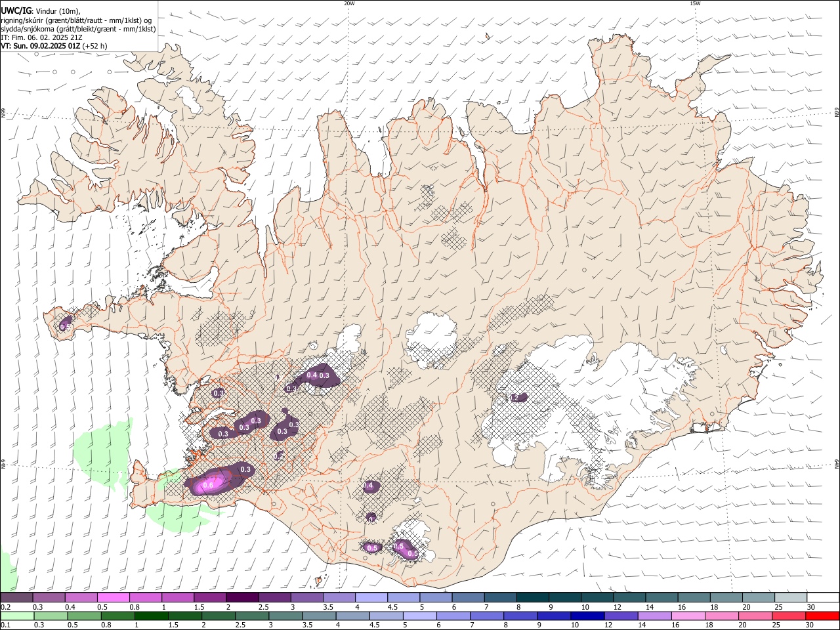Click the purple swatch labeled 12 in lower legend row
Image resolution: width=840 pixels, height=630 pixels.
coord(621,616)
